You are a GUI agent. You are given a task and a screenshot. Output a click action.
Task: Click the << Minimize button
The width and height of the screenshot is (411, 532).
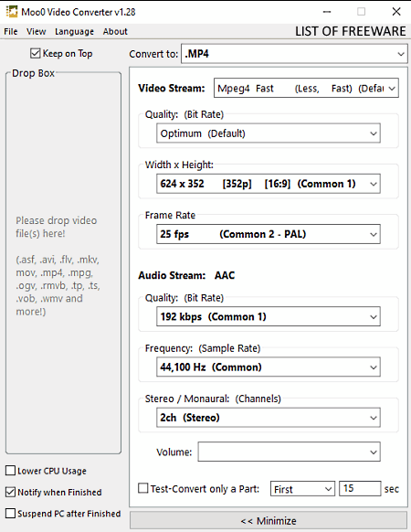click(x=269, y=521)
